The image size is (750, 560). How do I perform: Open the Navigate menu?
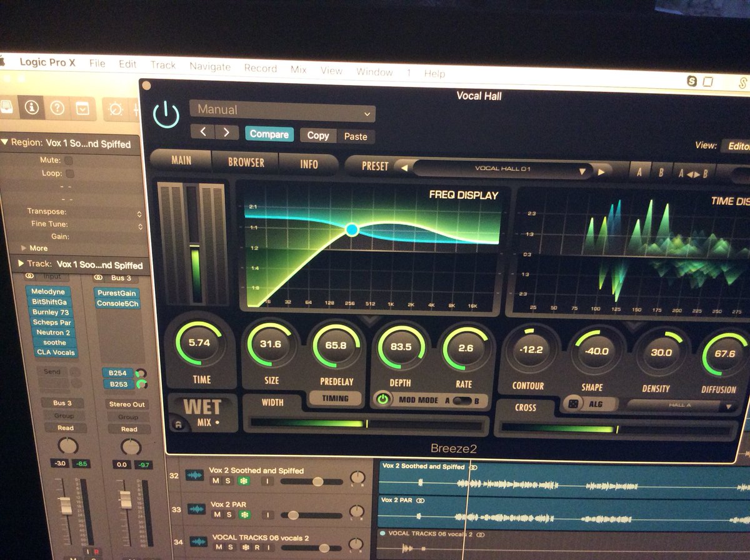pos(210,66)
